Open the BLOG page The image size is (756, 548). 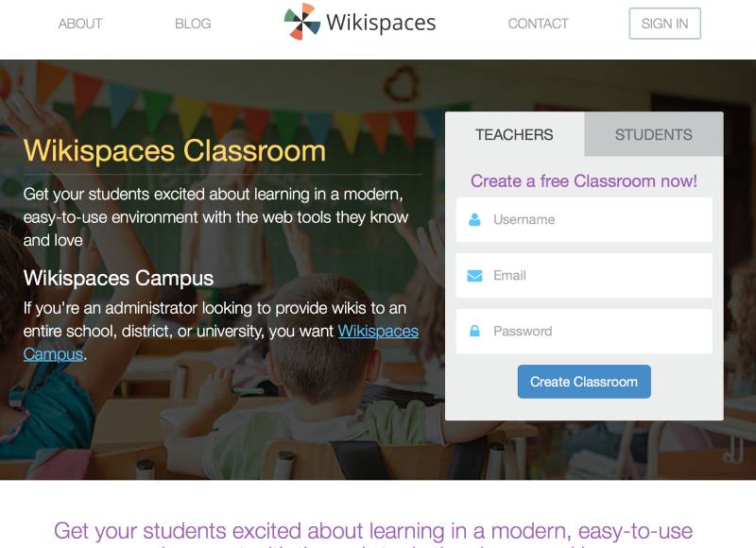(193, 24)
